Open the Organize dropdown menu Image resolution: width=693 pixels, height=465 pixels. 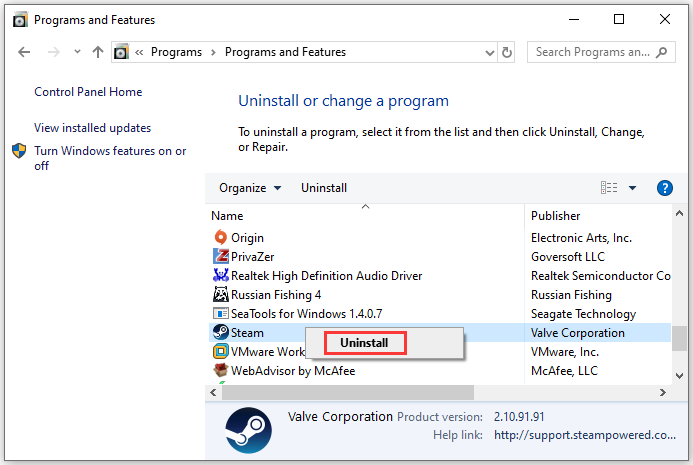click(x=250, y=188)
